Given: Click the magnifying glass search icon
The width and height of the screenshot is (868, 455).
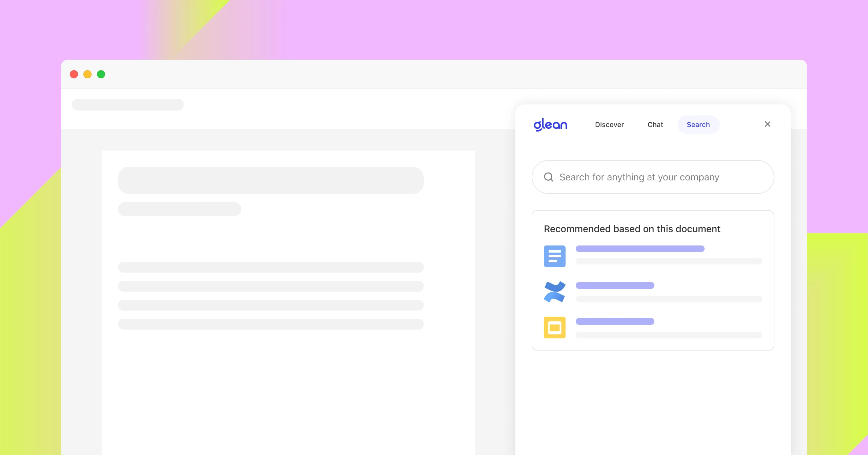Looking at the screenshot, I should click(x=549, y=177).
